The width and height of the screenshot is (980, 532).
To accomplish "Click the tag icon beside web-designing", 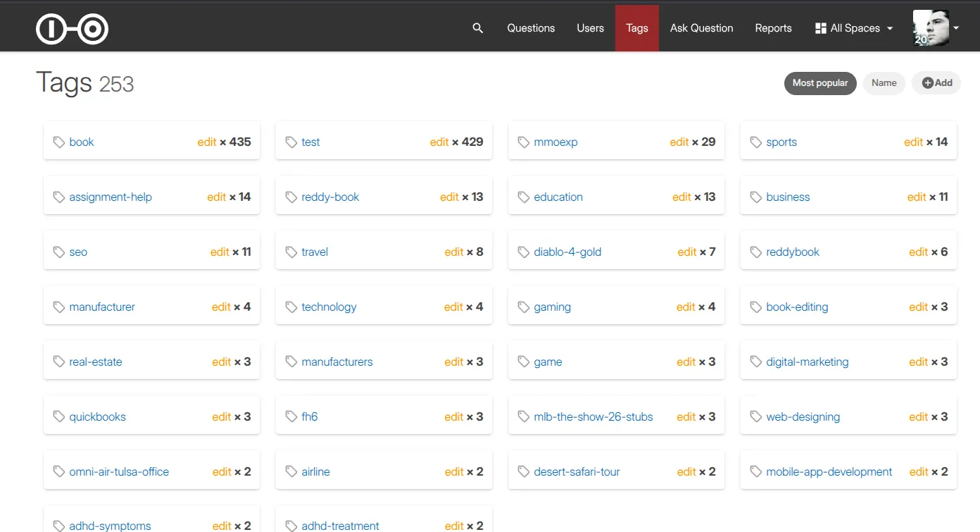I will pos(756,417).
